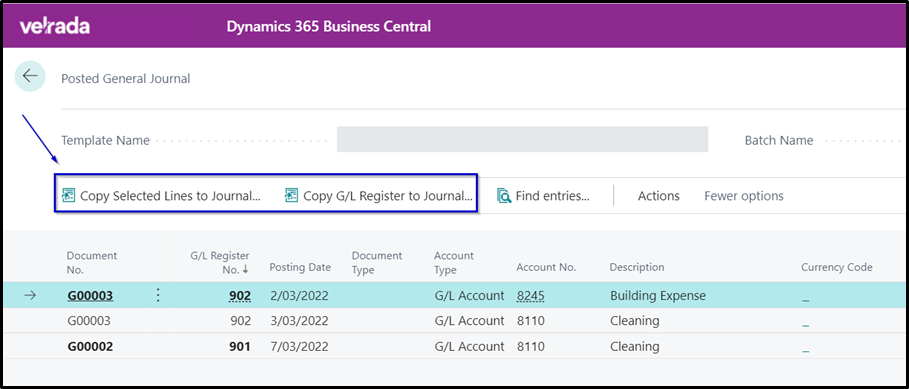The height and width of the screenshot is (389, 909).
Task: Click the Description column header
Action: point(637,267)
